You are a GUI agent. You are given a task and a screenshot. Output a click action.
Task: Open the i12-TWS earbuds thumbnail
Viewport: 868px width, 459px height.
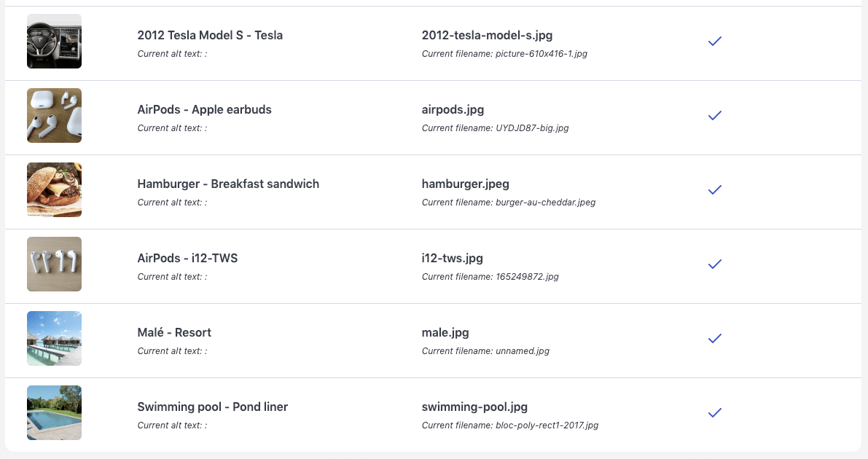[x=54, y=264]
